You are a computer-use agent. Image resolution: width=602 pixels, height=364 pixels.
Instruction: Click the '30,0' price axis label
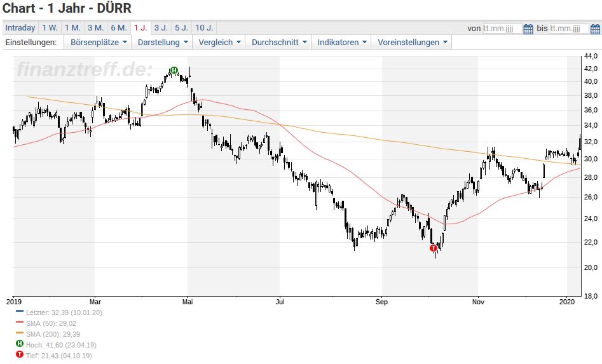[591, 159]
